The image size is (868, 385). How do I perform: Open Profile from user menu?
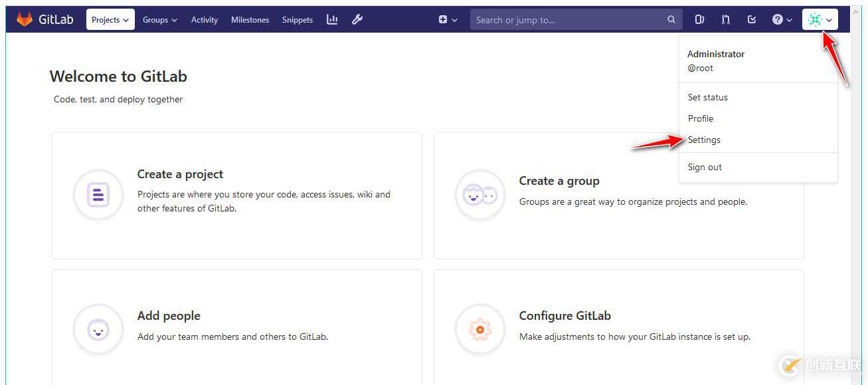pyautogui.click(x=701, y=118)
